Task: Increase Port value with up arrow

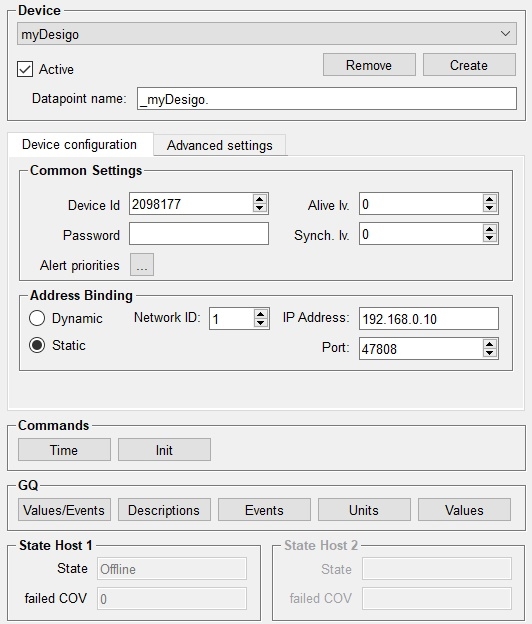Action: 490,344
